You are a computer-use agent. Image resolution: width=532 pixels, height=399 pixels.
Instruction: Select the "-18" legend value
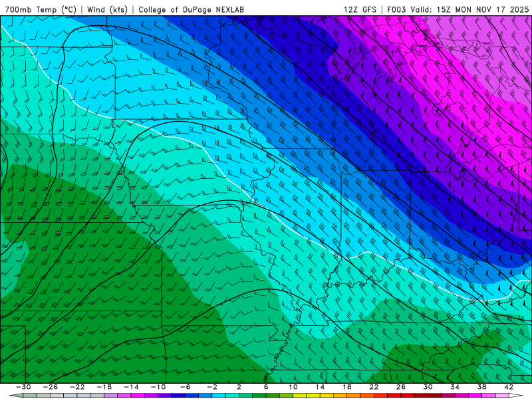point(104,387)
